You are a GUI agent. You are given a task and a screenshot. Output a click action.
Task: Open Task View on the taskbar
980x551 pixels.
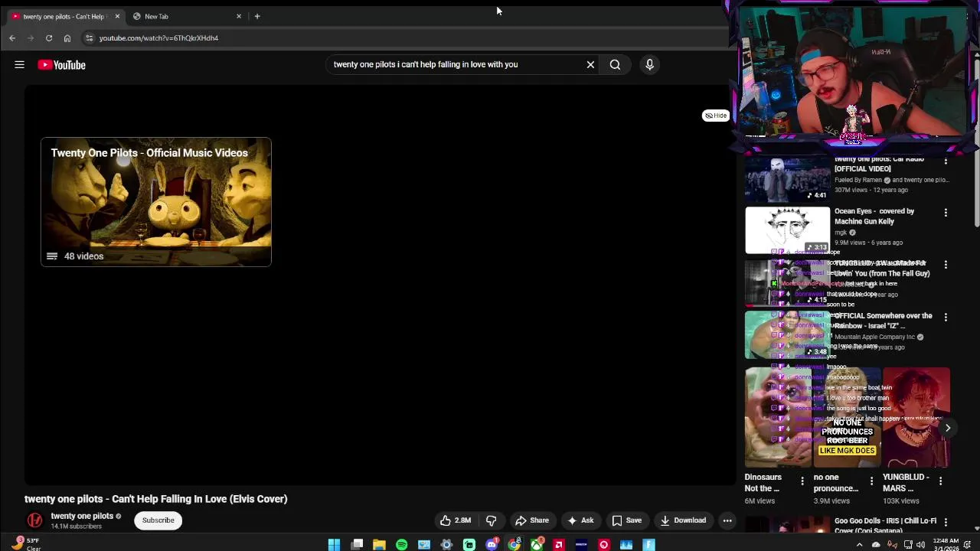[357, 545]
